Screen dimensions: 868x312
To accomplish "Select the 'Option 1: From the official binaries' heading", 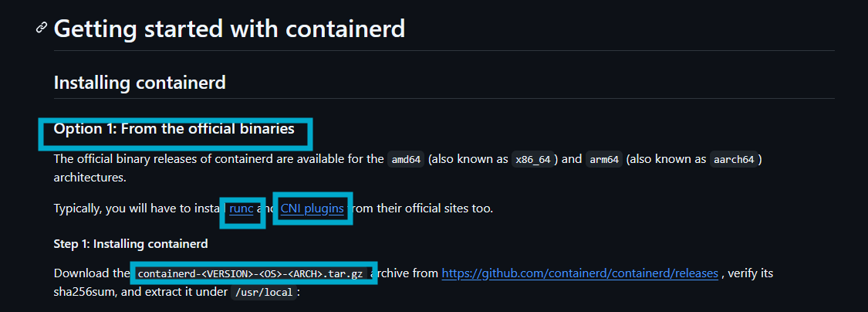I will (x=174, y=129).
